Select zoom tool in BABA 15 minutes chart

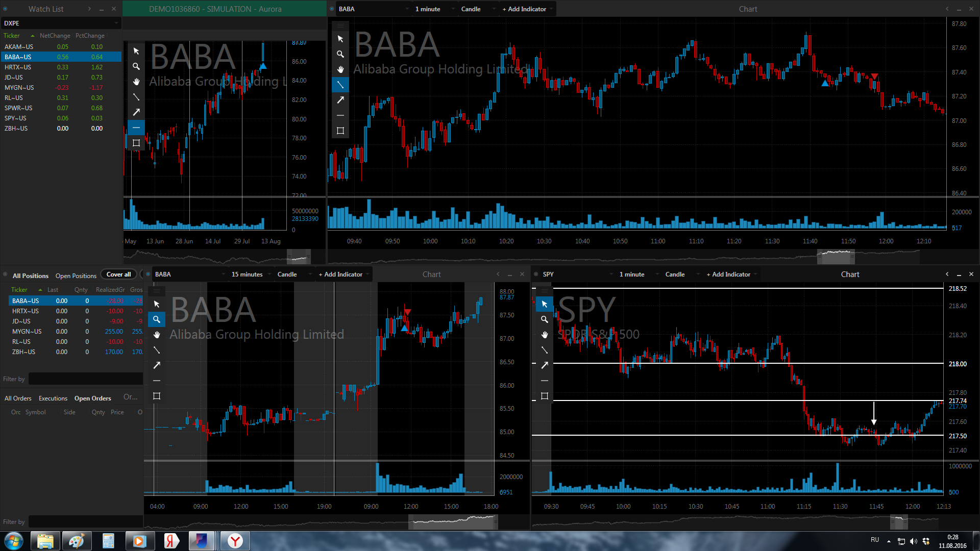pos(157,319)
